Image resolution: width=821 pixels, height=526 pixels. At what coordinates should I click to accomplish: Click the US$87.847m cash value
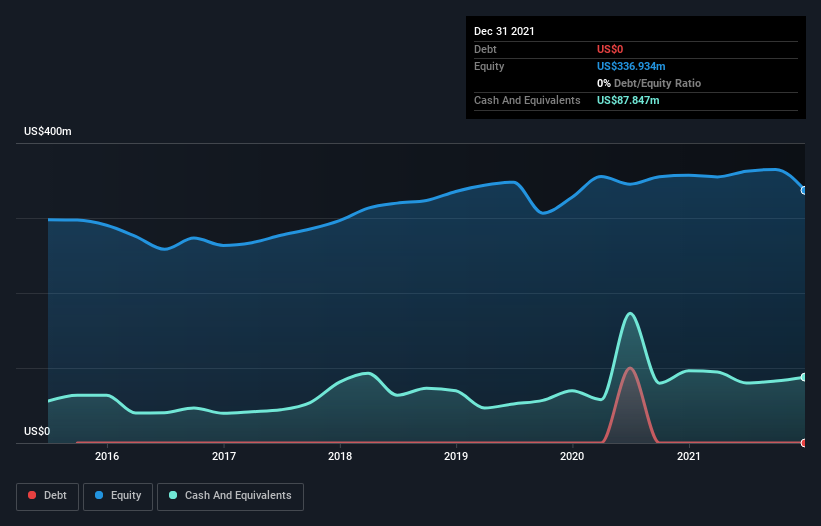coord(628,100)
